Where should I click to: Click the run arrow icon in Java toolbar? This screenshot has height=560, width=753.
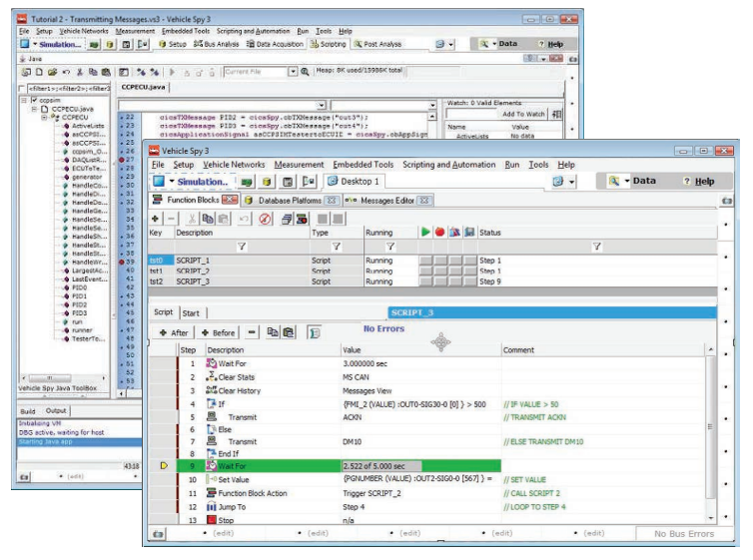(x=172, y=72)
